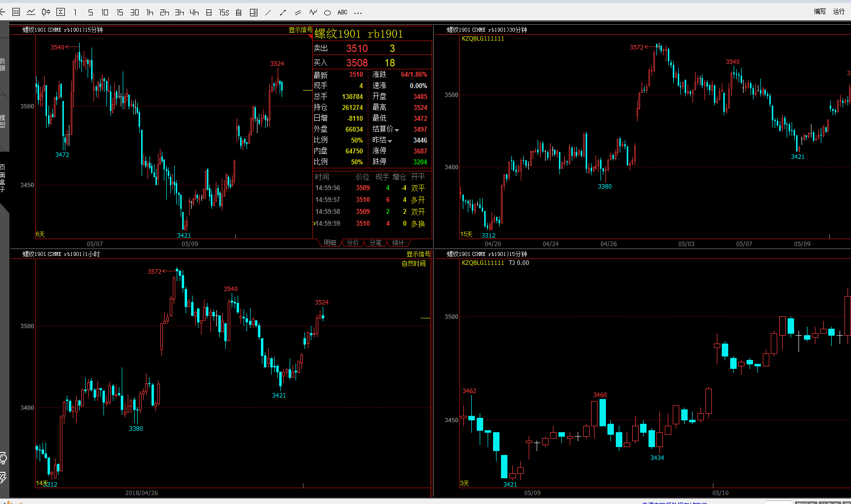The height and width of the screenshot is (504, 851).
Task: Select the trend line drawing tool
Action: point(268,12)
